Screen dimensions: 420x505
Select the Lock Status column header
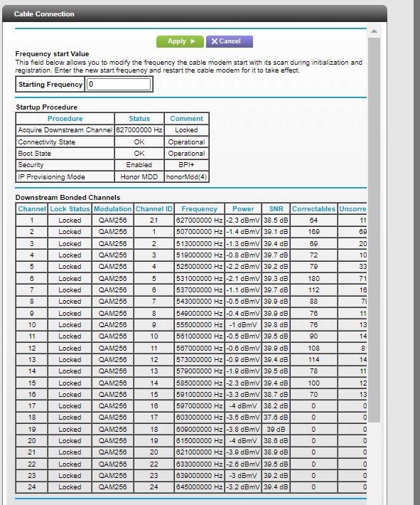70,209
